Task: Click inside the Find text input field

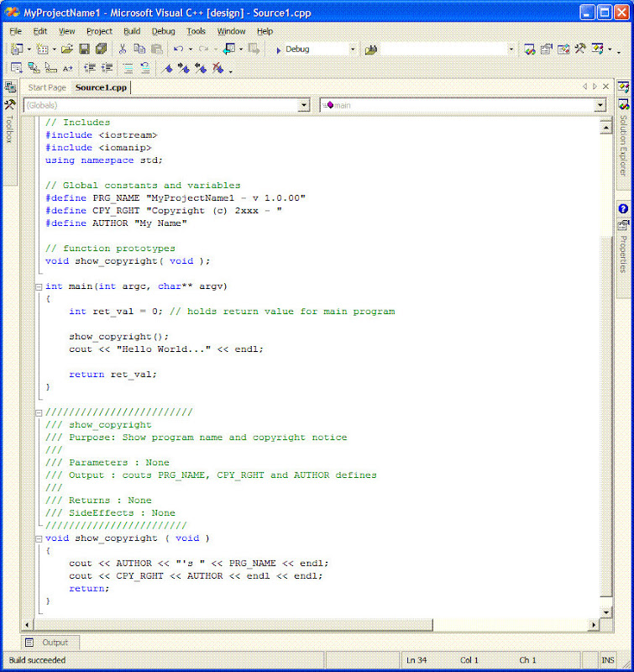Action: (x=443, y=50)
